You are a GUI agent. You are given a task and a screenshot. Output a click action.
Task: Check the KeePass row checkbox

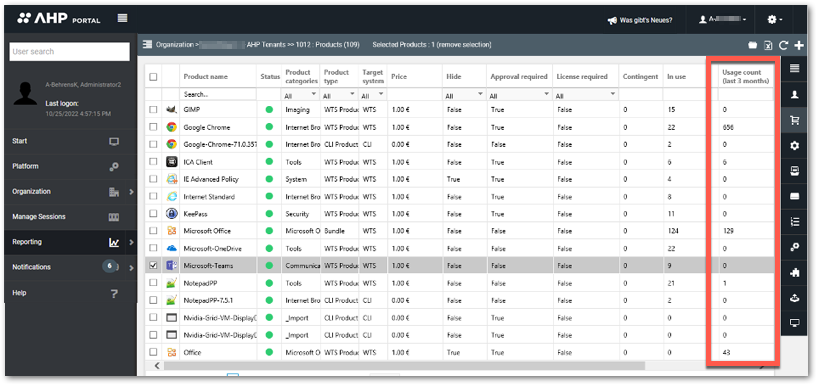click(153, 214)
